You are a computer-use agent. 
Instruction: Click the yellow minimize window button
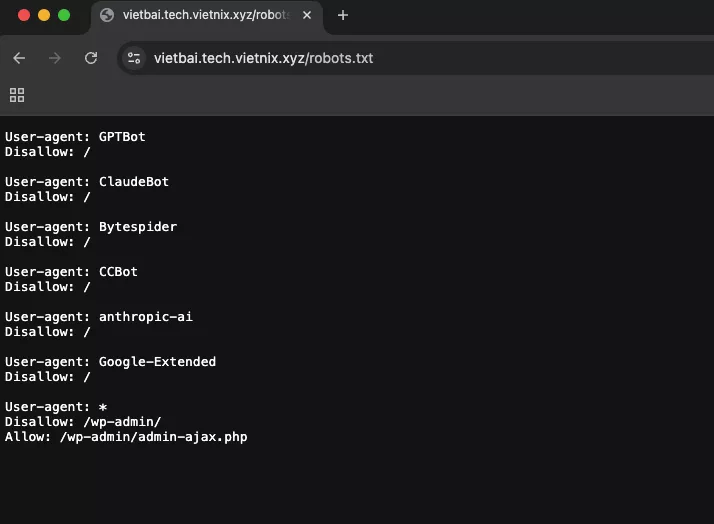coord(44,15)
